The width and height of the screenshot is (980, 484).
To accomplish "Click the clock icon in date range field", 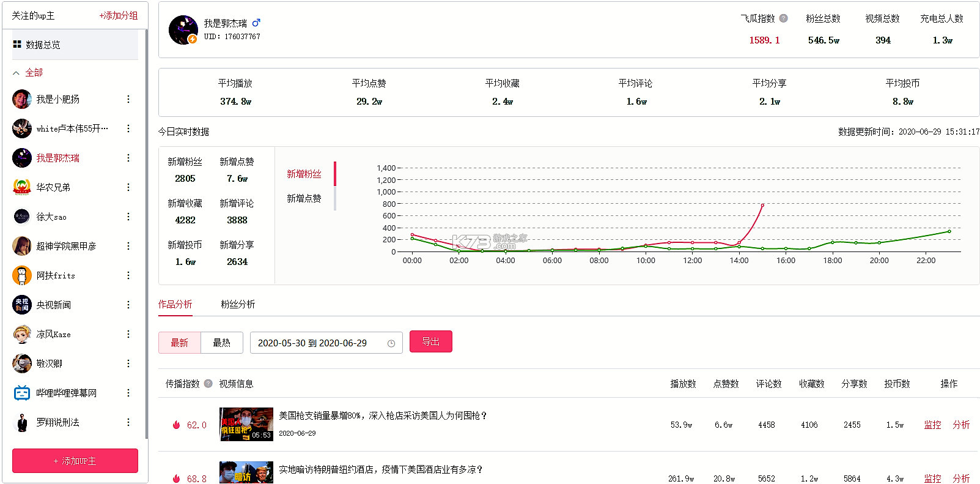I will 391,343.
